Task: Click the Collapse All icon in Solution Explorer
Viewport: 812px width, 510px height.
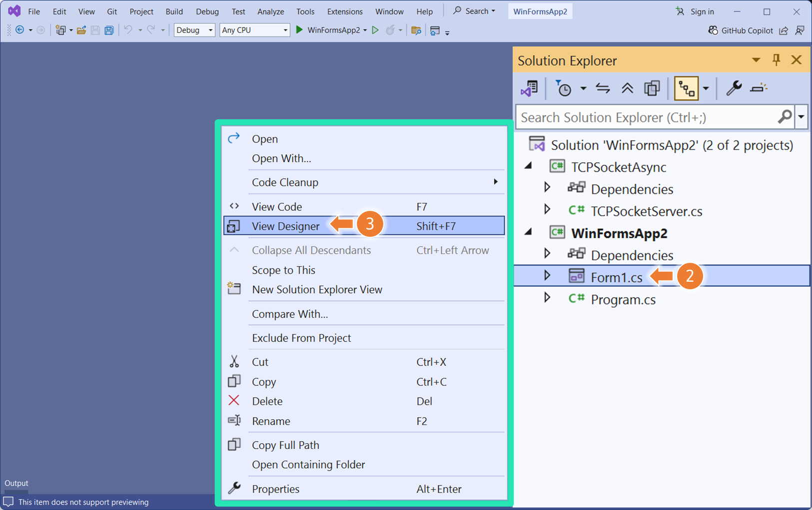Action: [x=627, y=88]
